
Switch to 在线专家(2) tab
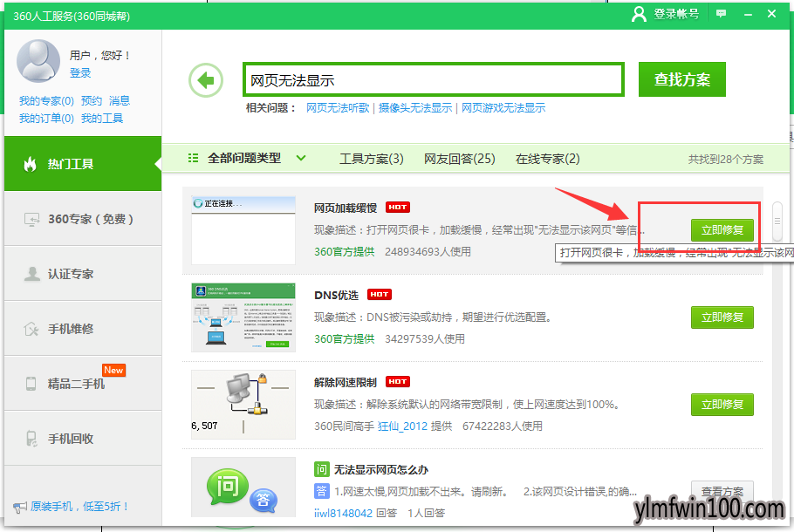click(547, 159)
